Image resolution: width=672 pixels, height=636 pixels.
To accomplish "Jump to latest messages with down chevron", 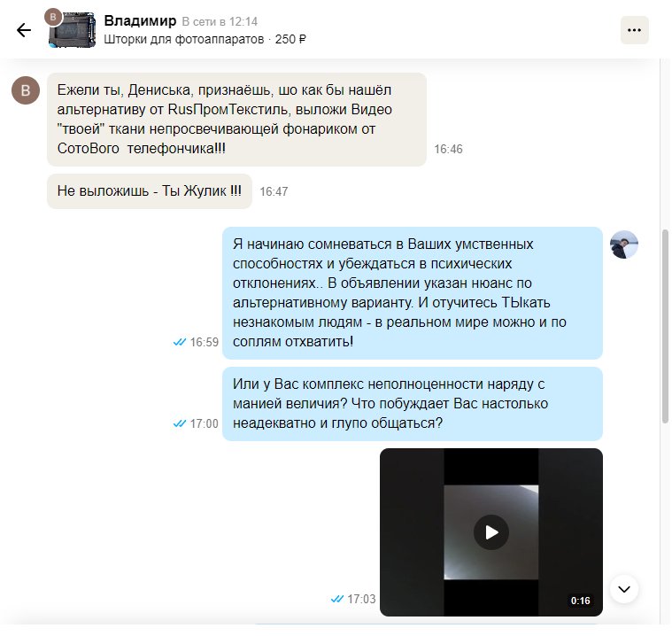I will (x=624, y=589).
